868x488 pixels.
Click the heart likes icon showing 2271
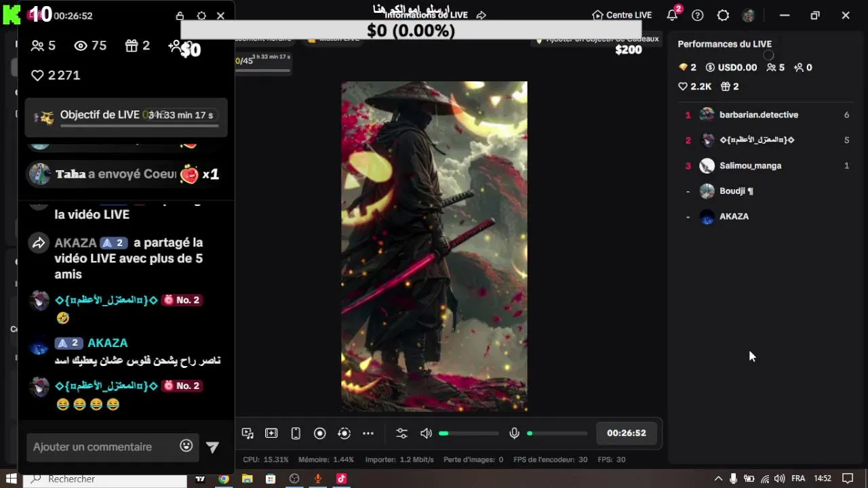tap(37, 75)
